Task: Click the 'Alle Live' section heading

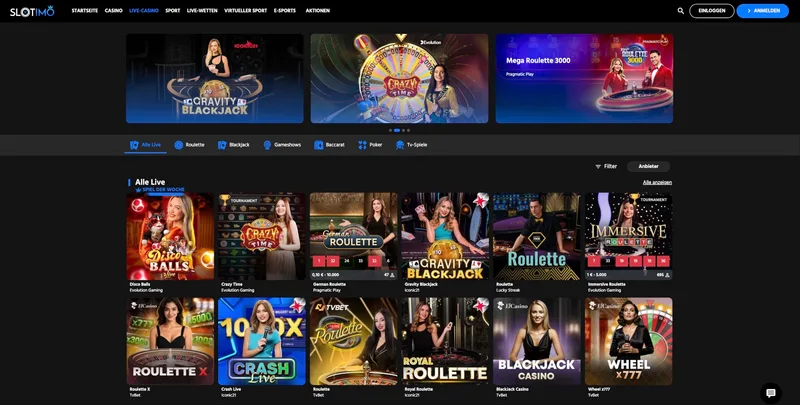Action: (150, 182)
